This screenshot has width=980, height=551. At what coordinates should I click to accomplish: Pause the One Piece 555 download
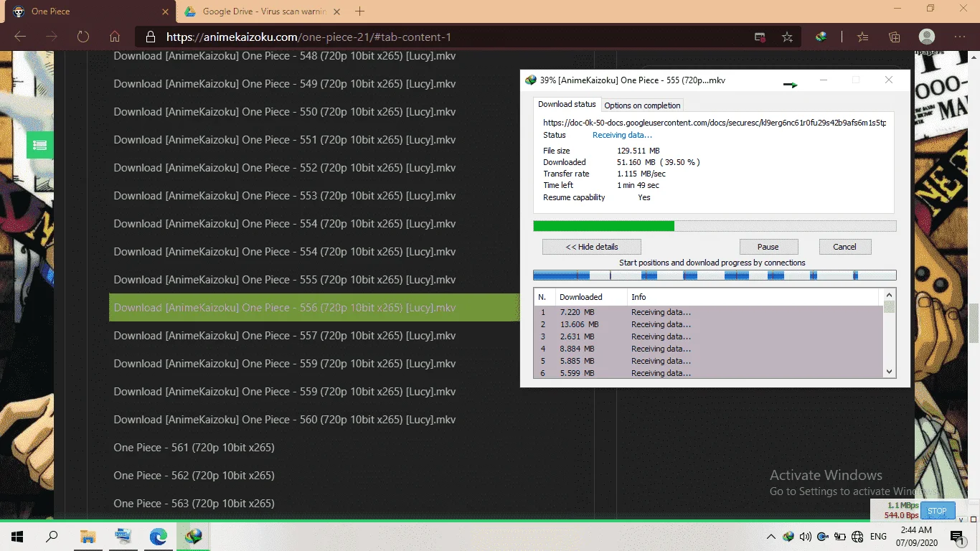768,247
